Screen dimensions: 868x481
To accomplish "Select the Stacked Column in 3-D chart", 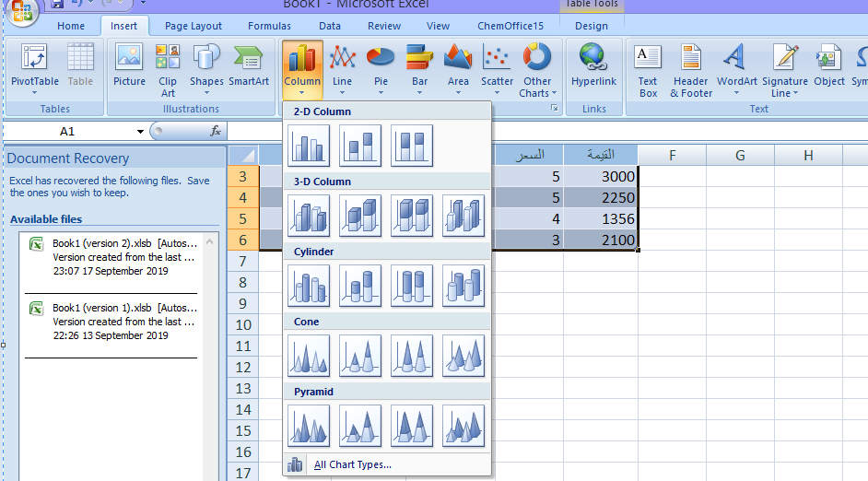I will (360, 216).
